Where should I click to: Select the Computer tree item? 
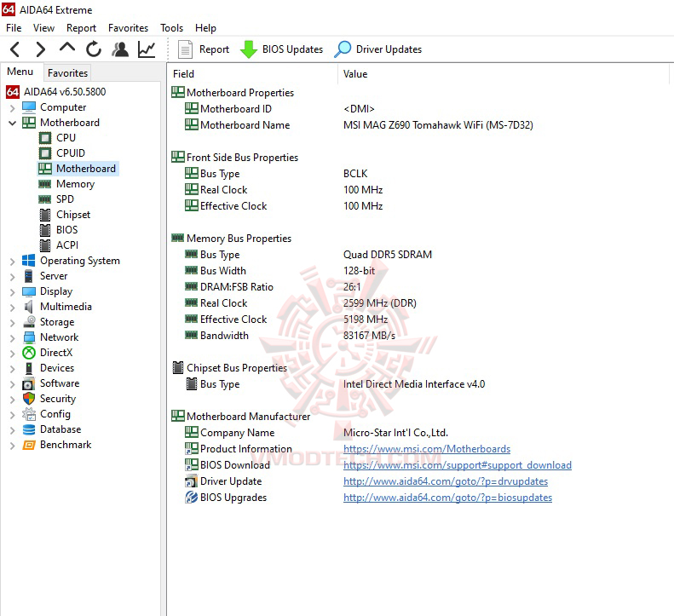pos(55,107)
